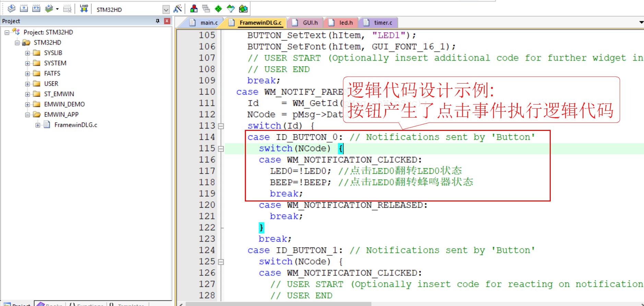Expand the FramewinDLG.c file node in tree
The image size is (644, 306).
38,125
